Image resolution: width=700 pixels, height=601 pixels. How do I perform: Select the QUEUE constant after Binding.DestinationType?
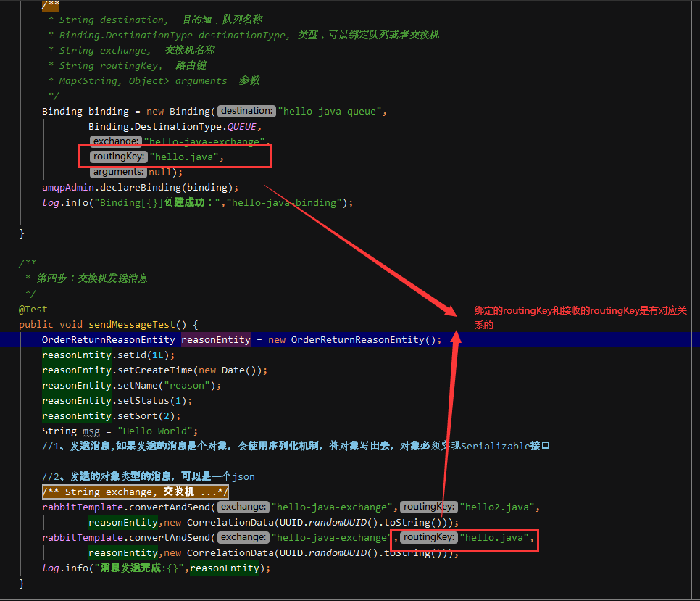pos(241,127)
